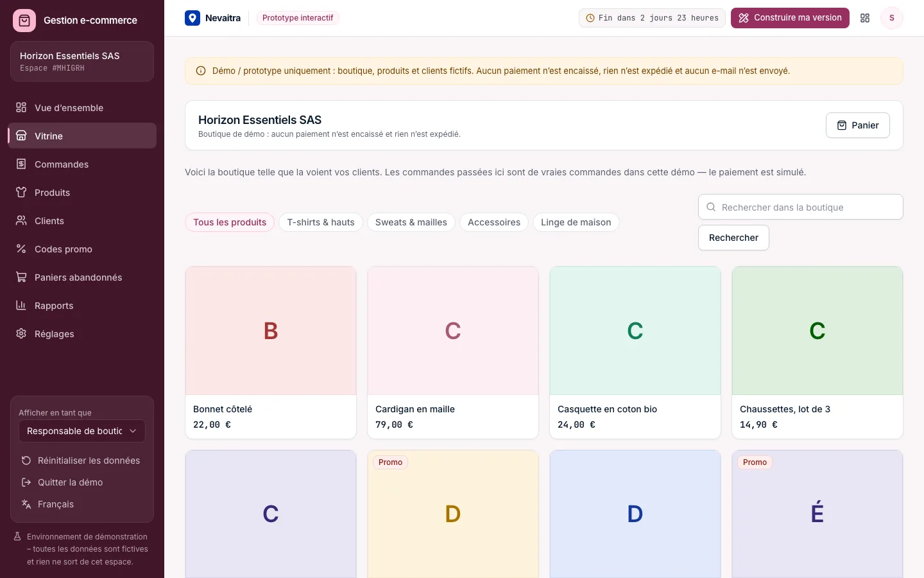This screenshot has width=924, height=578.
Task: Click the Vitrine storefront icon
Action: point(21,136)
